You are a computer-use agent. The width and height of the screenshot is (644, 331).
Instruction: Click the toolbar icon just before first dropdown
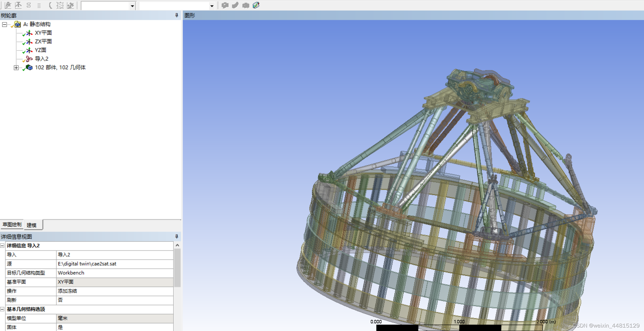(x=70, y=5)
